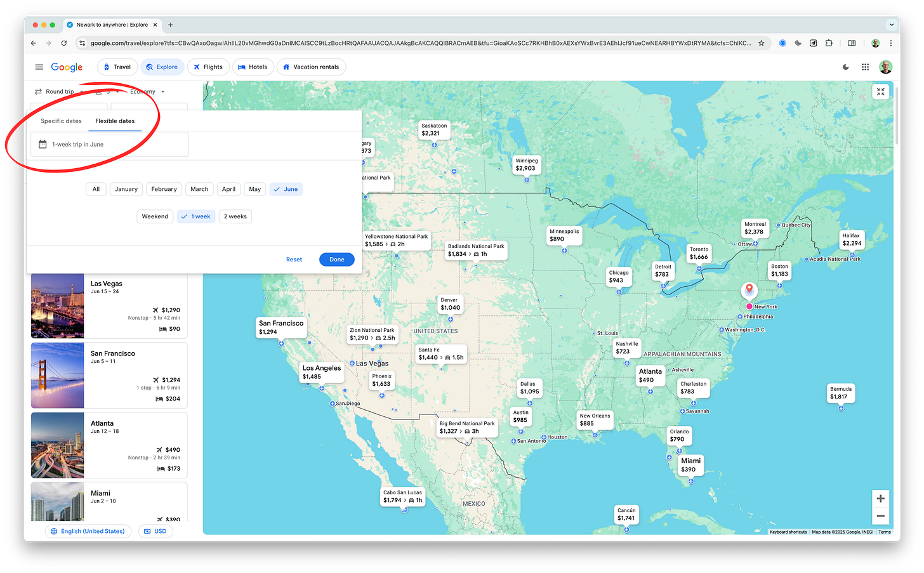Image resolution: width=924 pixels, height=573 pixels.
Task: Open the Google apps grid
Action: pos(865,67)
